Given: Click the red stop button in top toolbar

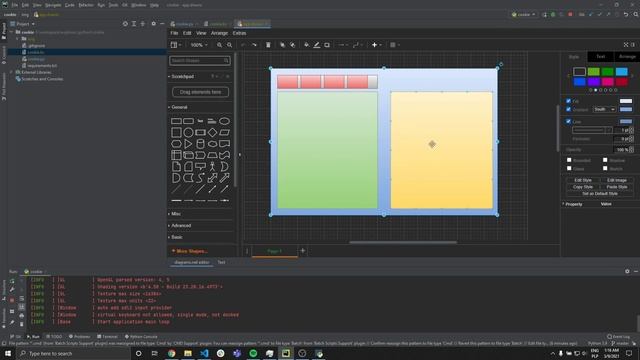Looking at the screenshot, I should [x=570, y=14].
